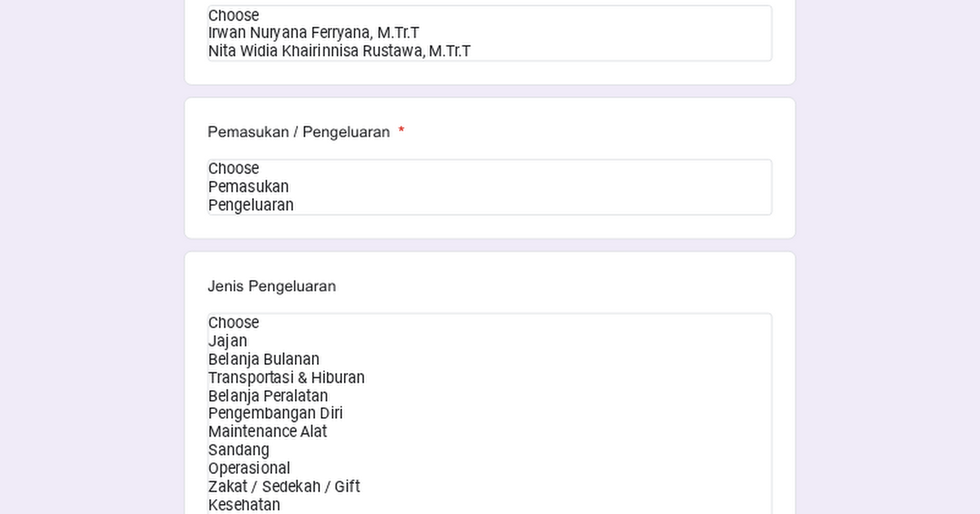Choose "Pengembangan Diri" from the list
The height and width of the screenshot is (514, 980).
(x=275, y=414)
